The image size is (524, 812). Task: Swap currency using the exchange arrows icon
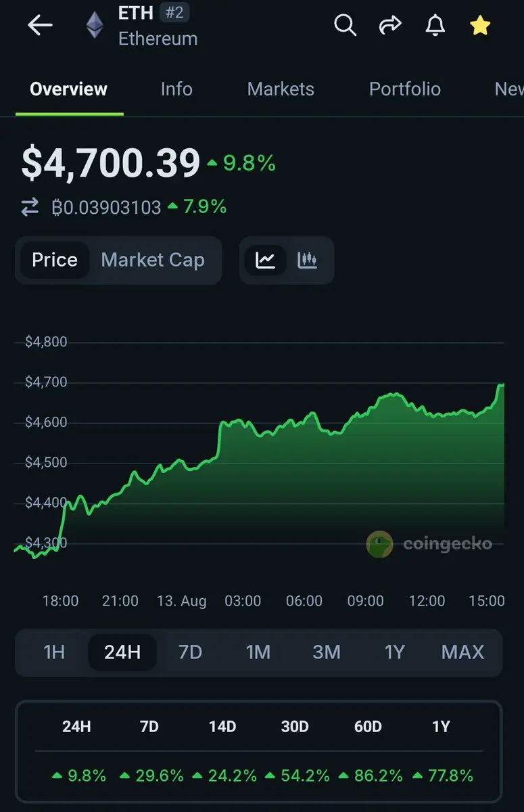[x=30, y=207]
